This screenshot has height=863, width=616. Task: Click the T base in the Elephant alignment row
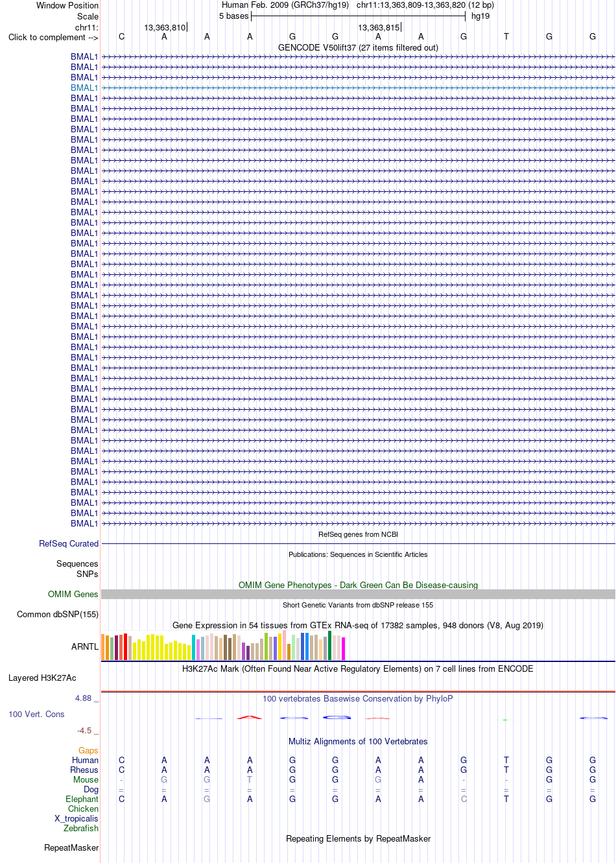point(506,799)
